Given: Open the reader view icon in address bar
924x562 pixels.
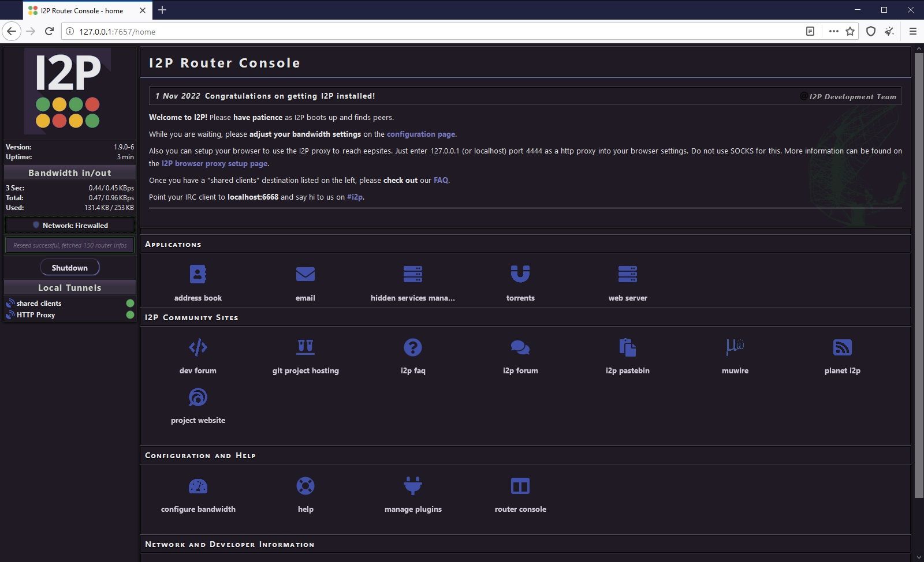Looking at the screenshot, I should point(810,31).
